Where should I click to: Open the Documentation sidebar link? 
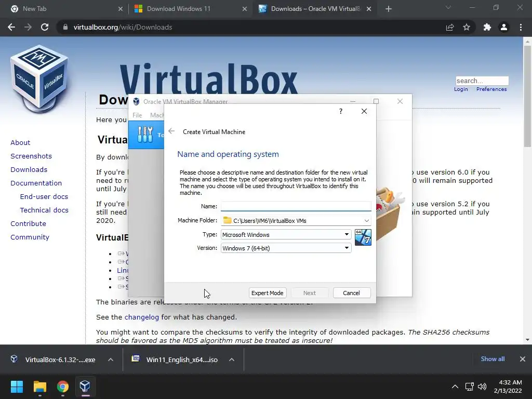click(36, 183)
